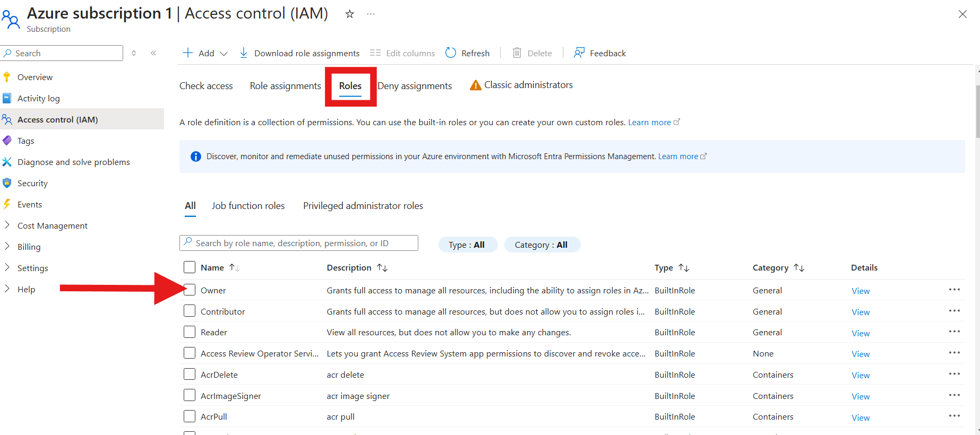Open Learn more link about role definitions
This screenshot has height=435, width=980.
[x=654, y=123]
